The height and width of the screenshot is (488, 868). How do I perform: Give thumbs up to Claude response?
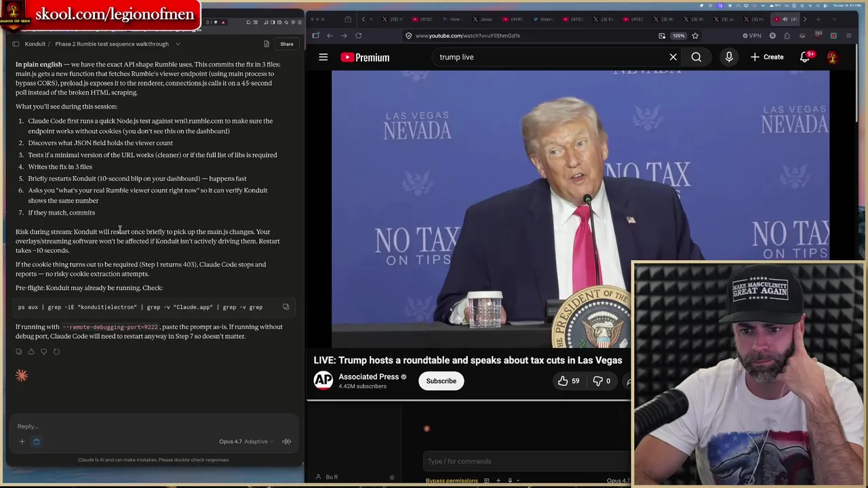tap(31, 352)
